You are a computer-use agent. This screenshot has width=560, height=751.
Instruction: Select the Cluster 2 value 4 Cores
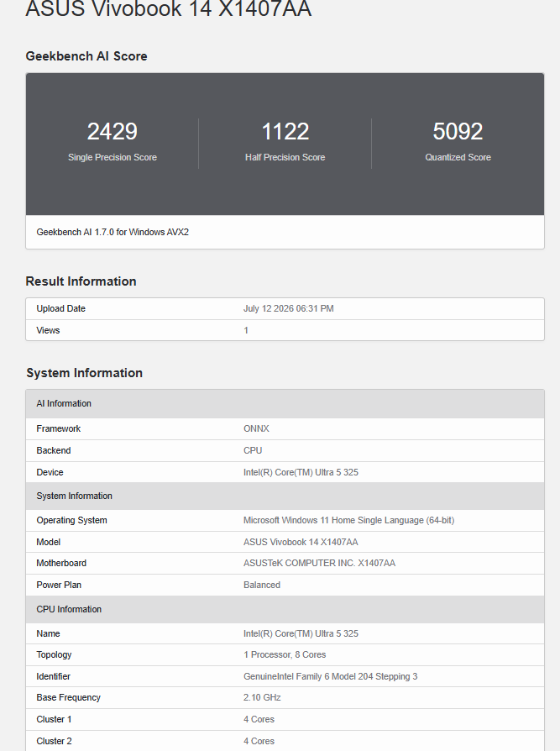pyautogui.click(x=259, y=741)
